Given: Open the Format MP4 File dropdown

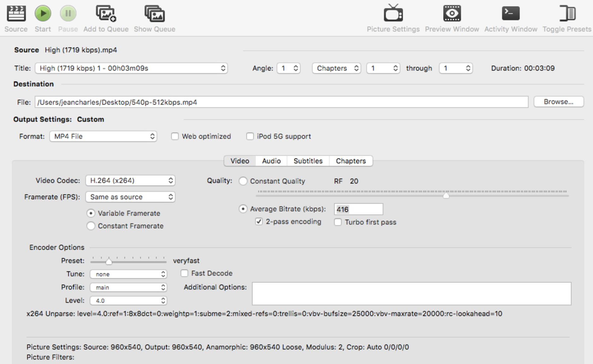Looking at the screenshot, I should pos(103,136).
